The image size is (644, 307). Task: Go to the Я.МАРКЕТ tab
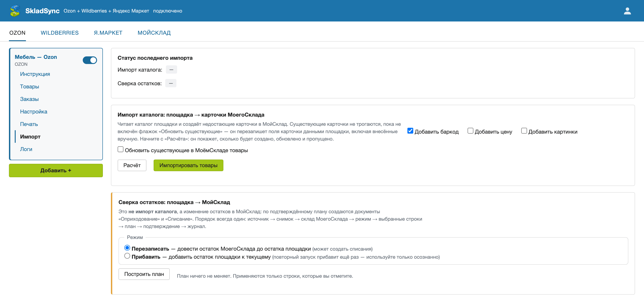[108, 33]
